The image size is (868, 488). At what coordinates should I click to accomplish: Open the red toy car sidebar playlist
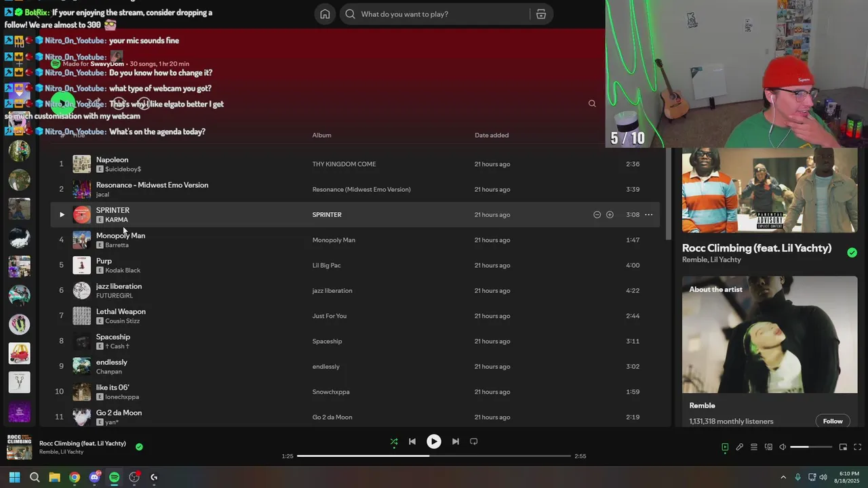[x=19, y=353]
